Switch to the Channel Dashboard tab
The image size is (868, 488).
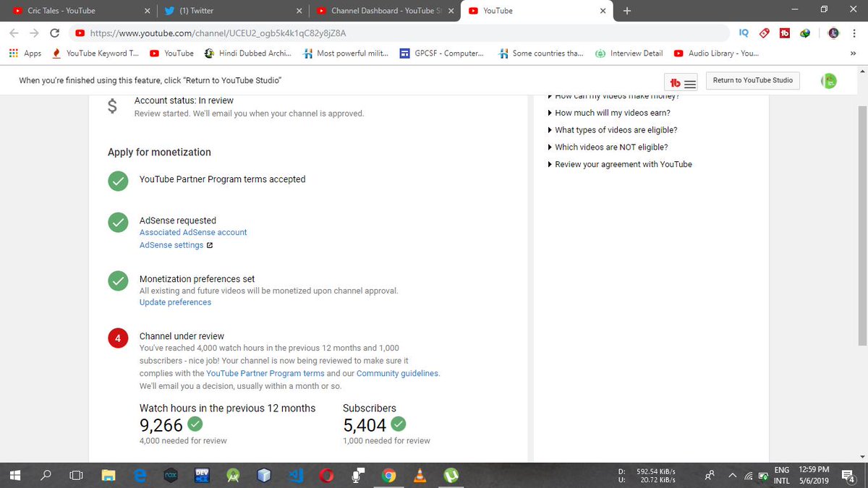tap(383, 11)
